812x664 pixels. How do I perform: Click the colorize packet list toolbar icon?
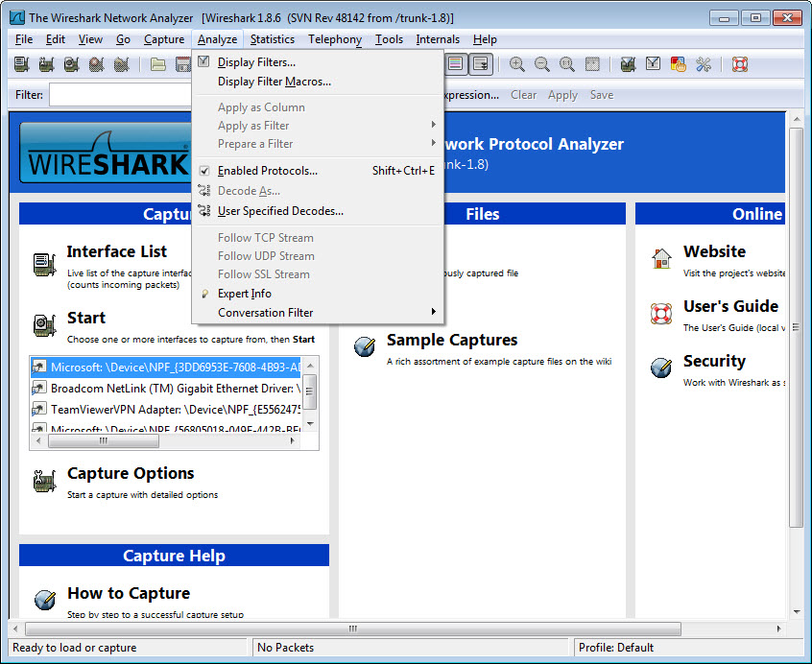click(x=456, y=64)
